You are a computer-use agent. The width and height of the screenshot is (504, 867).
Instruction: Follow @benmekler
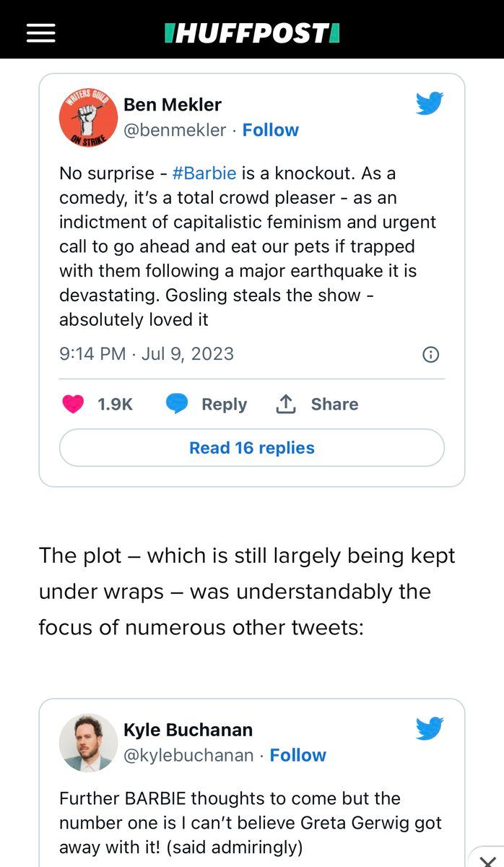pos(270,130)
